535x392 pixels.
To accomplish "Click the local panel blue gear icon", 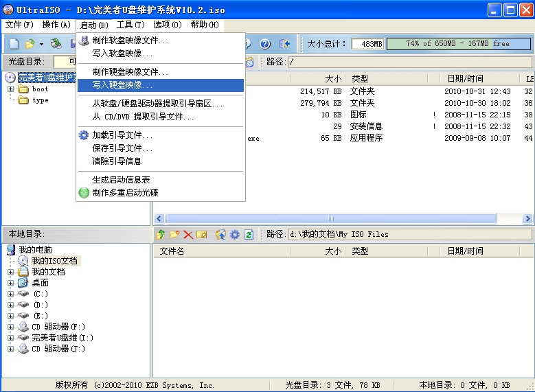I will pos(235,234).
